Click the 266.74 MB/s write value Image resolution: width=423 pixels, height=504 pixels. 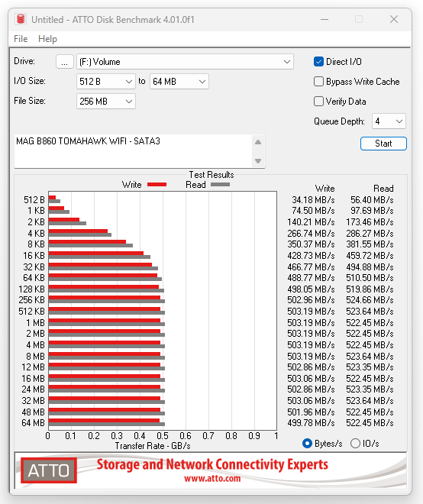pos(311,234)
